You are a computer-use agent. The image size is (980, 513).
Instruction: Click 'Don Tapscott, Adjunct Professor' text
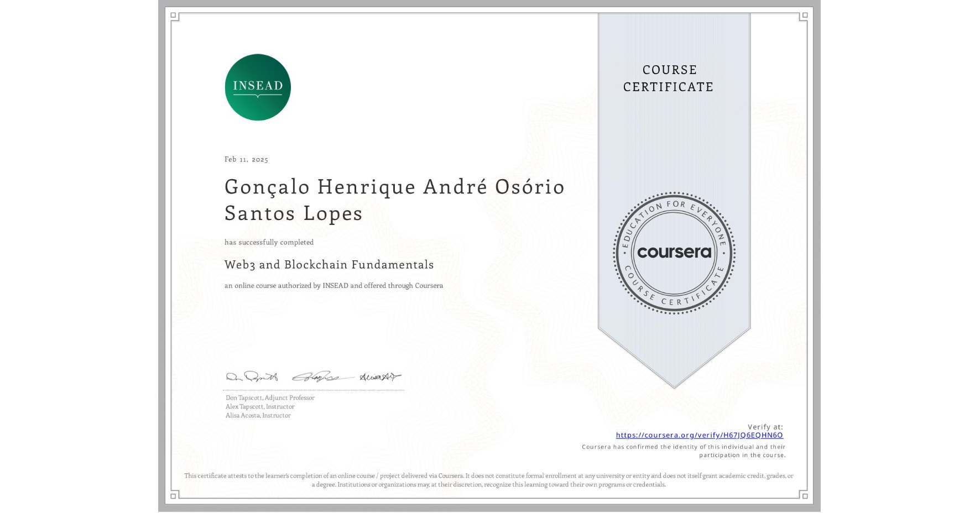[x=270, y=398]
